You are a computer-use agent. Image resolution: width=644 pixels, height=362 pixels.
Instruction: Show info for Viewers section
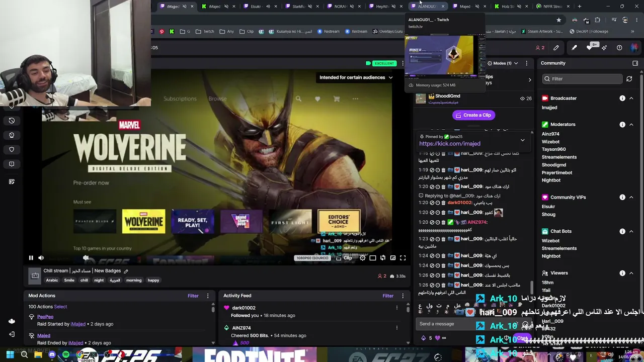(622, 273)
